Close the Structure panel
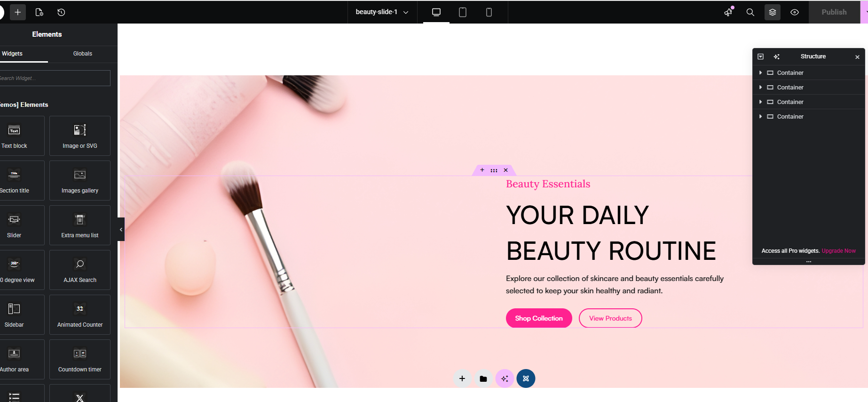 pos(857,57)
